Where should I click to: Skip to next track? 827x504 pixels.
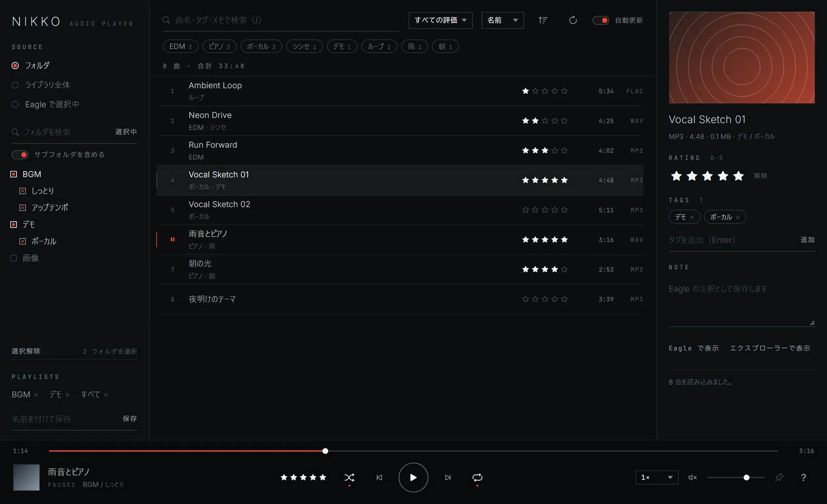tap(448, 478)
